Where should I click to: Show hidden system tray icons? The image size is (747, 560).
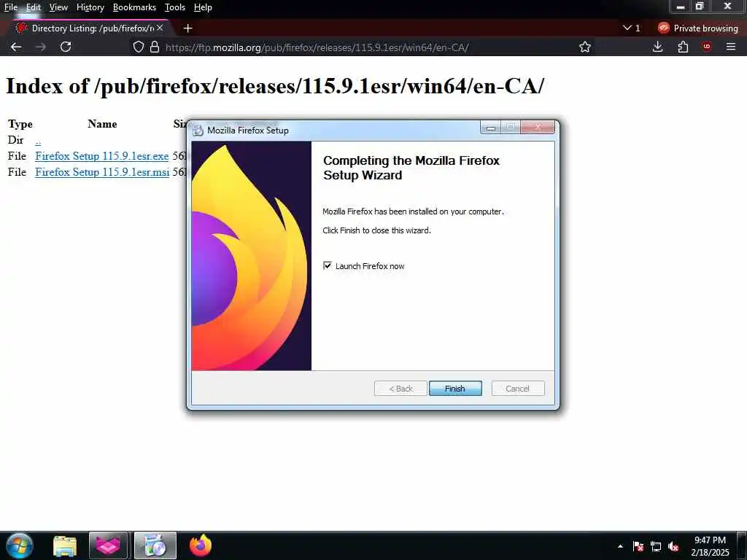point(620,546)
